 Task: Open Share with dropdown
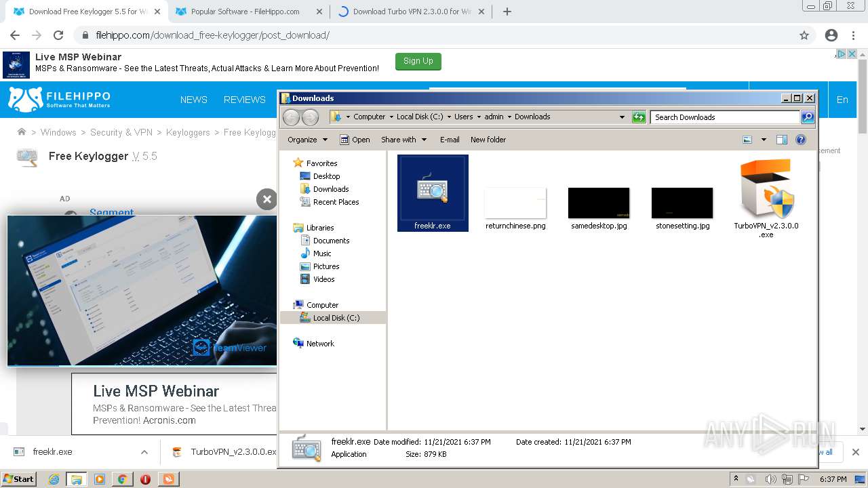(x=403, y=140)
